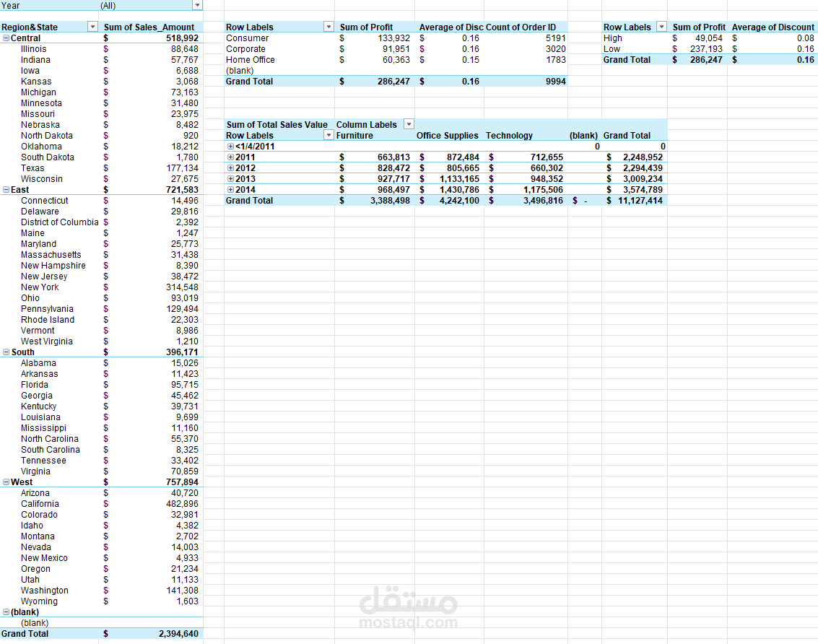Image resolution: width=818 pixels, height=644 pixels.
Task: Select the Florida row label
Action: [x=35, y=385]
